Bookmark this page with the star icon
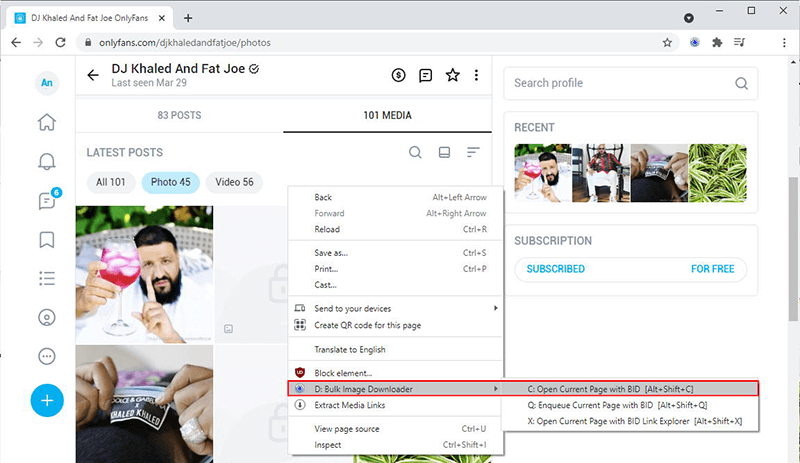The height and width of the screenshot is (463, 800). pyautogui.click(x=667, y=42)
